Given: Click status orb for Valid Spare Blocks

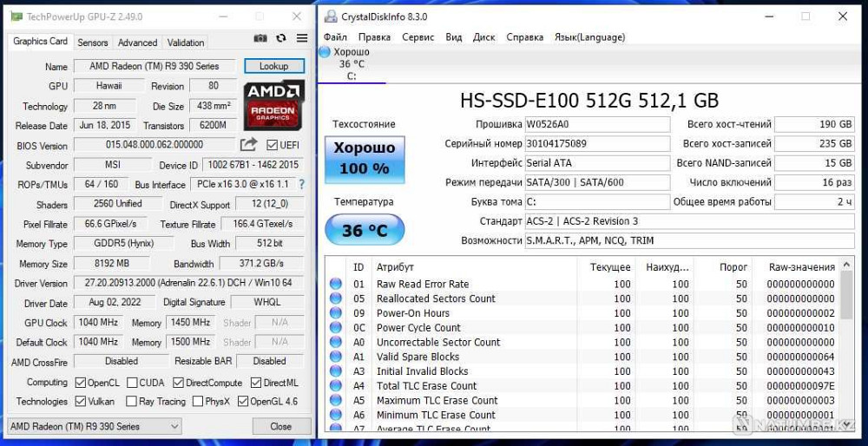Looking at the screenshot, I should point(336,357).
